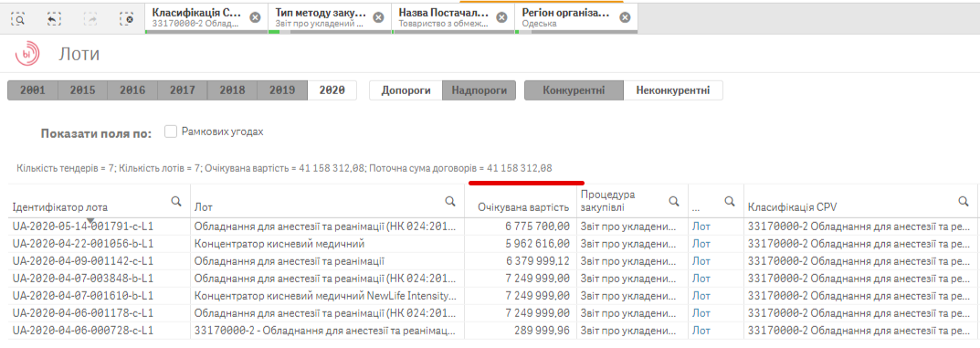This screenshot has width=980, height=348.
Task: Open Лот link for UA-2020-05-14-001791-c-L1
Action: point(701,226)
